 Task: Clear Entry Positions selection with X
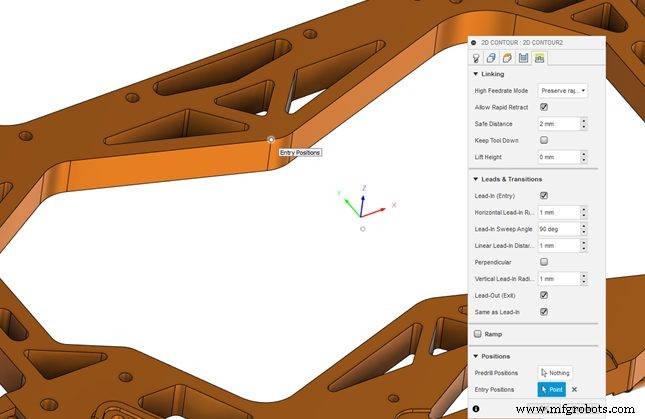tap(574, 389)
